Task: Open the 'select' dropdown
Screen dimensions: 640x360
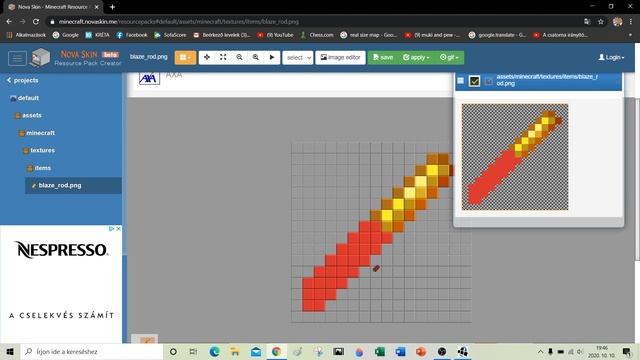Action: (298, 58)
